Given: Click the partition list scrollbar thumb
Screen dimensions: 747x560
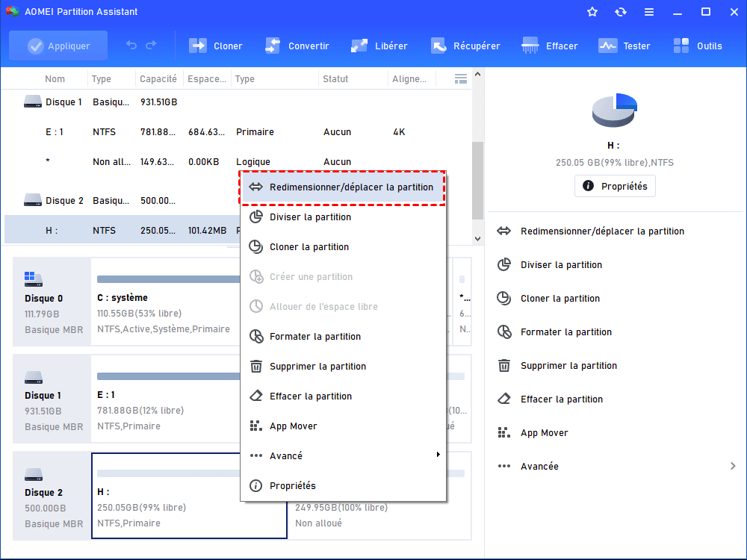Looking at the screenshot, I should [x=477, y=181].
